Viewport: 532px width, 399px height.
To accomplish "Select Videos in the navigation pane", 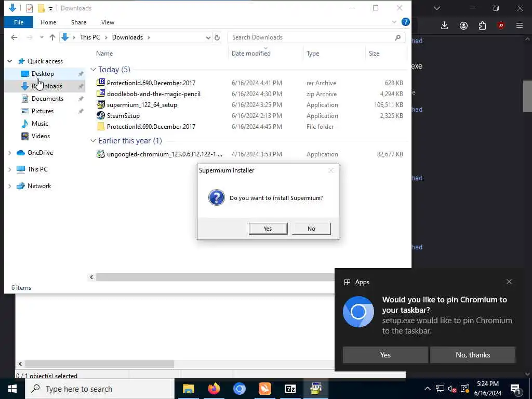I will click(41, 136).
